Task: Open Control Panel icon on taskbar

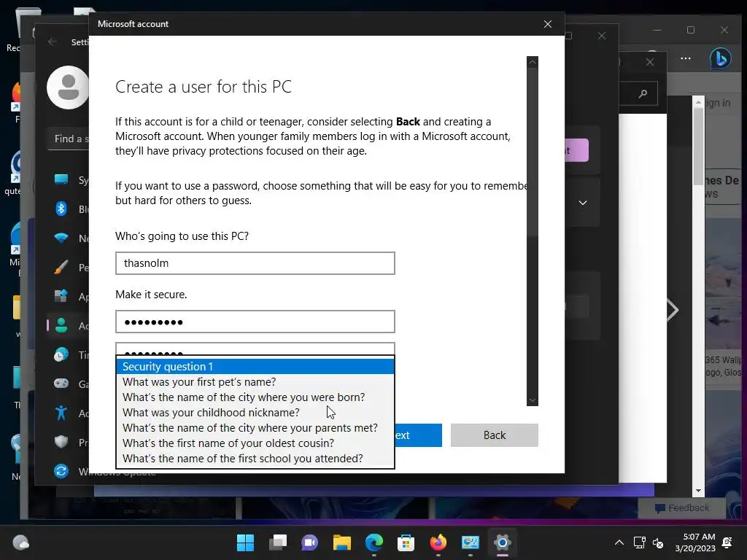Action: [x=471, y=542]
